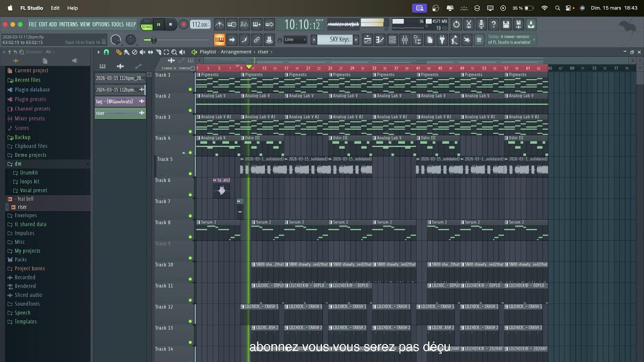The height and width of the screenshot is (362, 644).
Task: Enable the STRETCH checkbox
Action: pos(192,68)
